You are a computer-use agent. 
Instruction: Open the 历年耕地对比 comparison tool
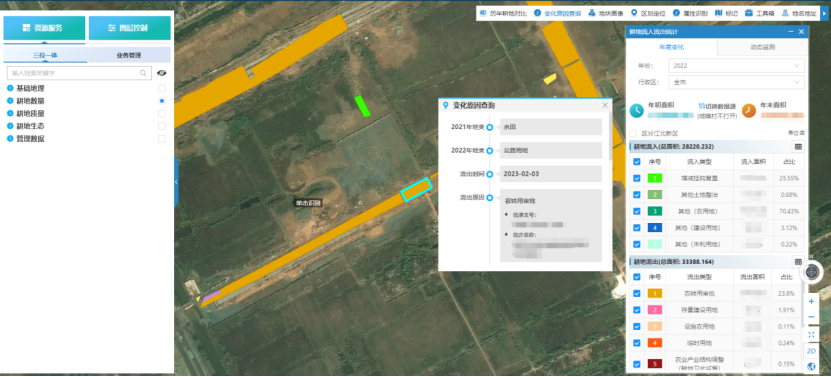pos(503,13)
